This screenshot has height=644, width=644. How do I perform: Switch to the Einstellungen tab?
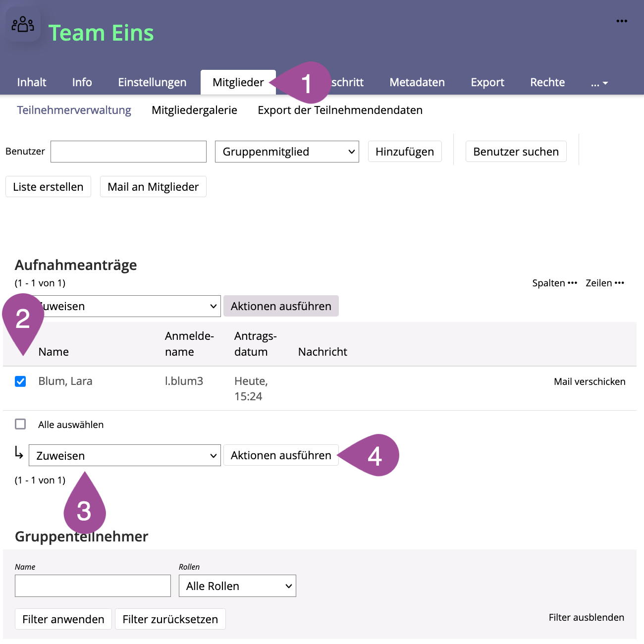click(x=152, y=82)
